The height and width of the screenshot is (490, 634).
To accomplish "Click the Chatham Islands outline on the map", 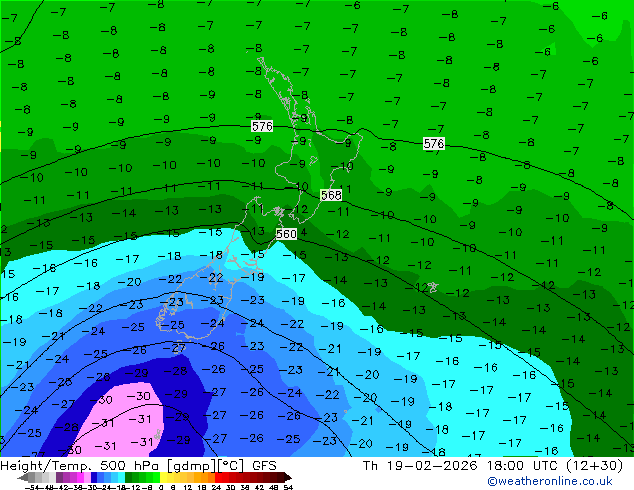I will pyautogui.click(x=433, y=287).
